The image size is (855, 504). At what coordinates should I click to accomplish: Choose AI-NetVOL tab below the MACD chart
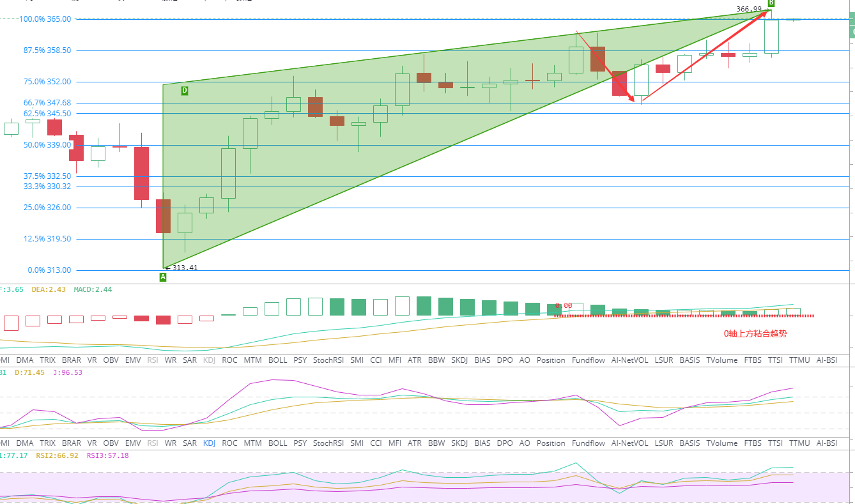click(629, 360)
